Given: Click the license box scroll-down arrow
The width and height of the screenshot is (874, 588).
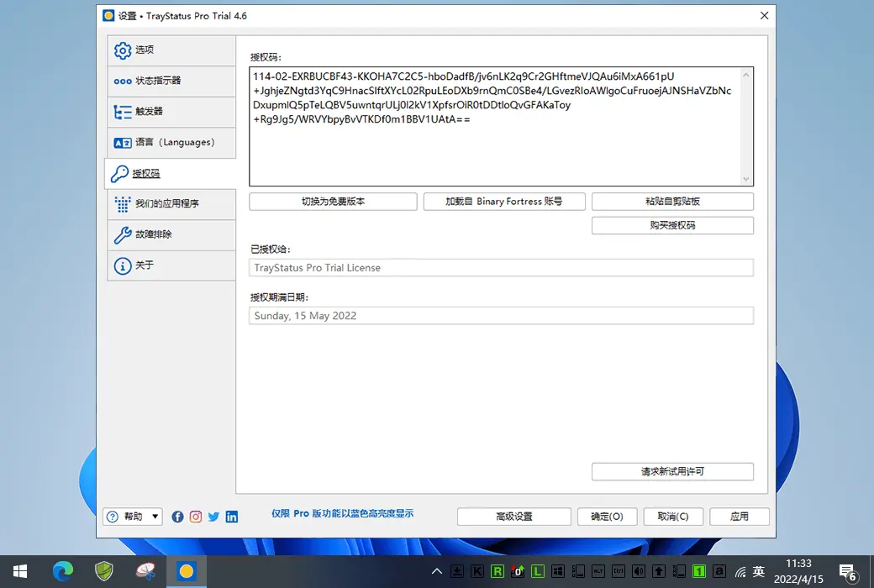Looking at the screenshot, I should pos(745,178).
